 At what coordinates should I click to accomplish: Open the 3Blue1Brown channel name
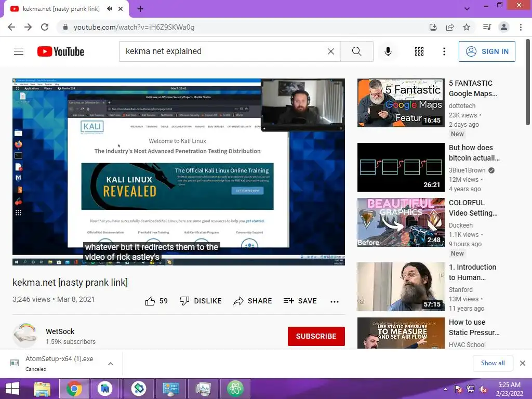[467, 170]
